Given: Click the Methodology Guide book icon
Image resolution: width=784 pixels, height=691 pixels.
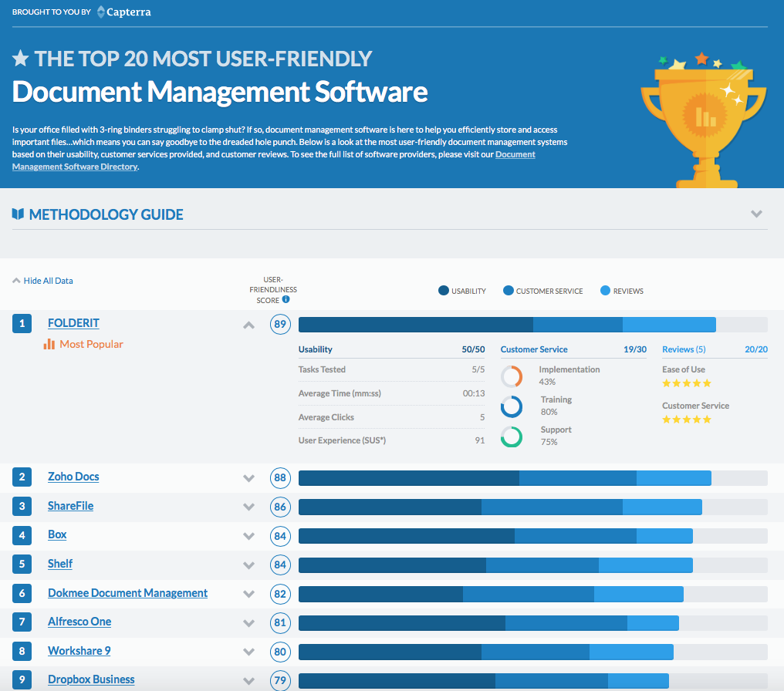Looking at the screenshot, I should pyautogui.click(x=18, y=214).
